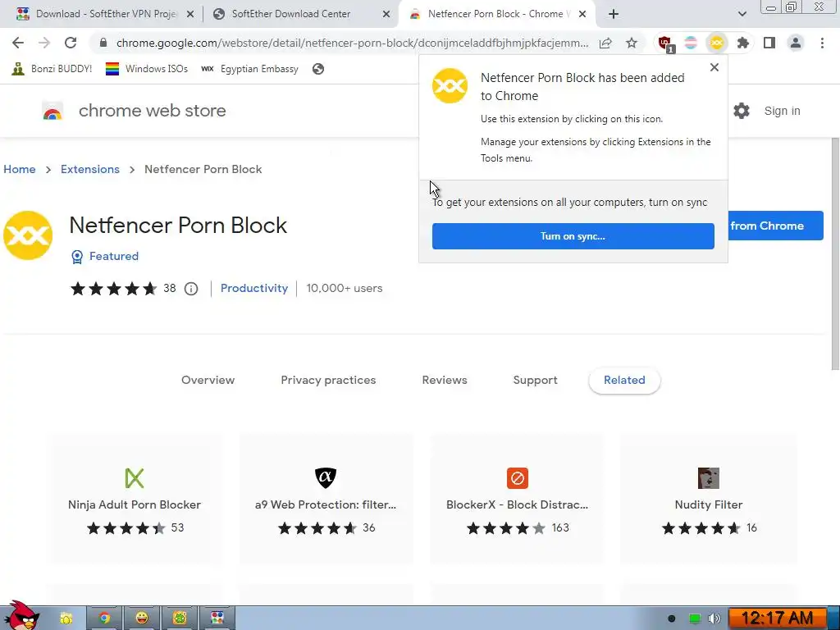The height and width of the screenshot is (630, 840).
Task: Open the web store settings gear
Action: tap(742, 111)
